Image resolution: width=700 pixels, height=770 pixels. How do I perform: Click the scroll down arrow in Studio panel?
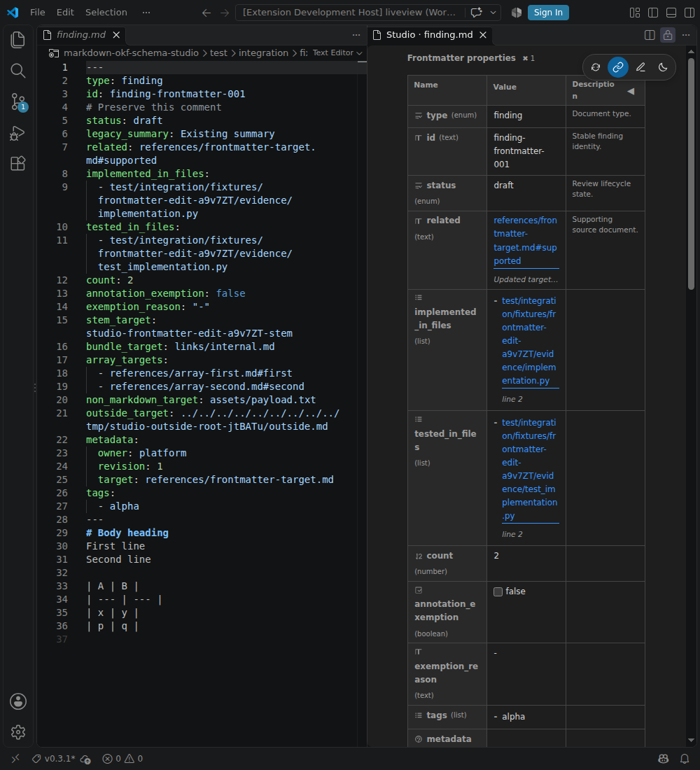[x=691, y=740]
